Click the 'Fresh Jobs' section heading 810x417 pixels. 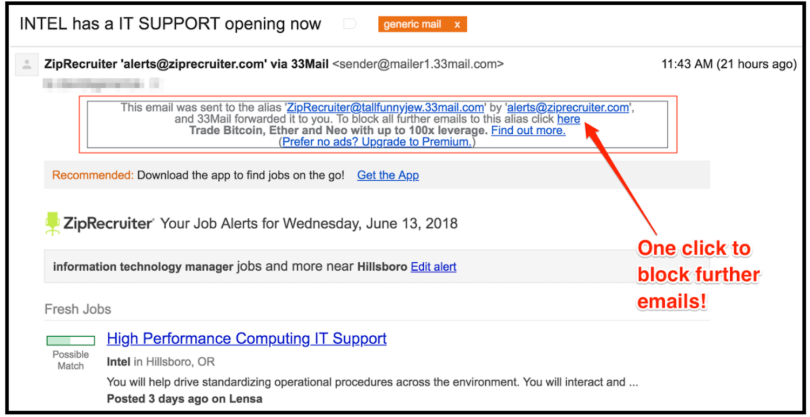tap(78, 309)
